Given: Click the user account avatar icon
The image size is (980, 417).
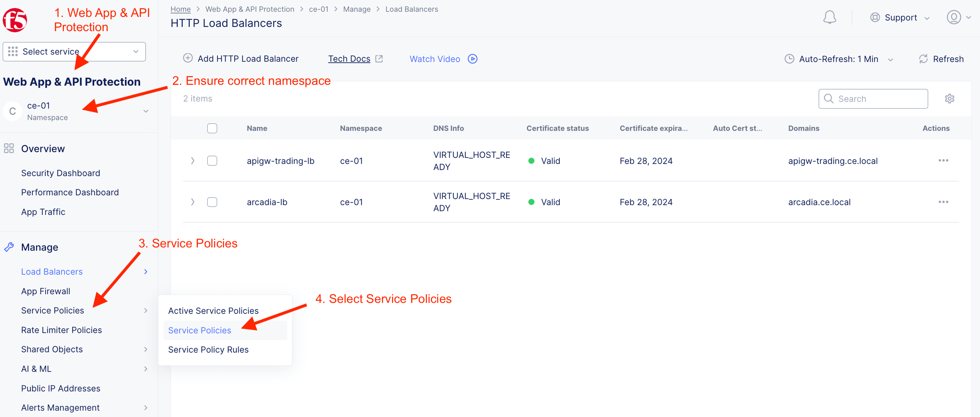Looking at the screenshot, I should pos(953,17).
